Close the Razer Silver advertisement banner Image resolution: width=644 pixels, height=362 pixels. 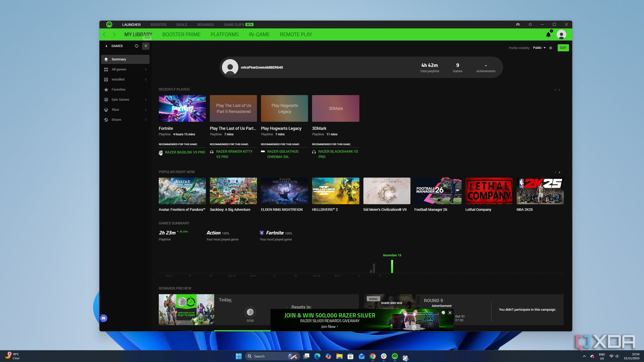[450, 313]
